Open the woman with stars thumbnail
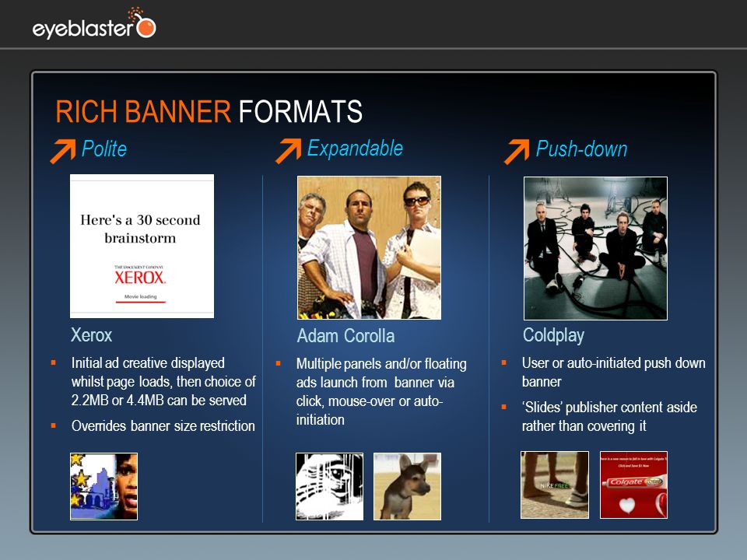 coord(103,486)
